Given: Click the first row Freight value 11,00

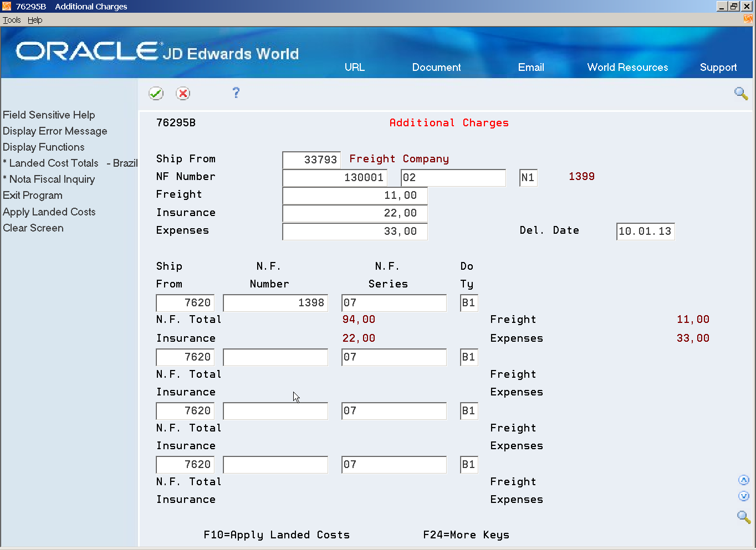Looking at the screenshot, I should coord(693,319).
